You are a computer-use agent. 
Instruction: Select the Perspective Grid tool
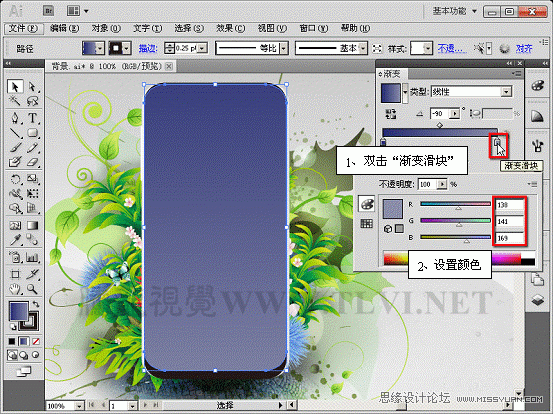point(32,208)
